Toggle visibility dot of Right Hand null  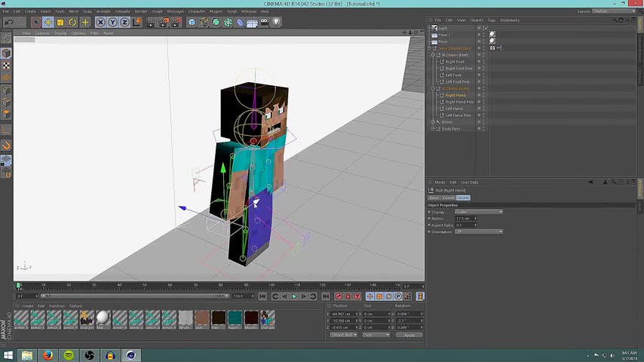(479, 95)
